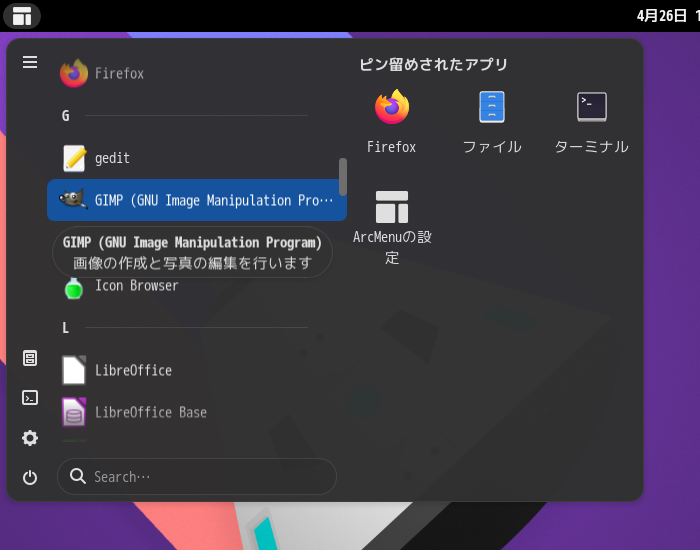Open LibreOffice Base
The height and width of the screenshot is (550, 700).
click(x=197, y=412)
